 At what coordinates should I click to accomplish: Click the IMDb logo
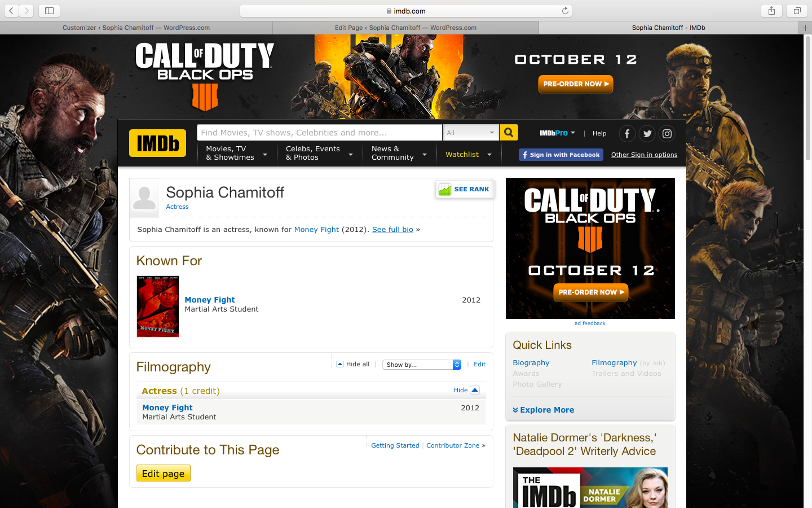[157, 143]
